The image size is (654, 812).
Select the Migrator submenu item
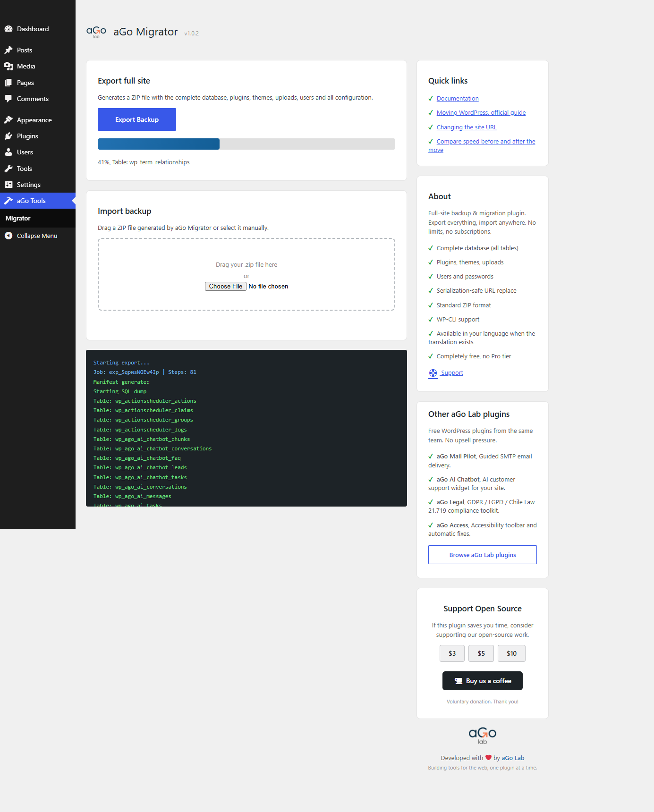pos(38,218)
